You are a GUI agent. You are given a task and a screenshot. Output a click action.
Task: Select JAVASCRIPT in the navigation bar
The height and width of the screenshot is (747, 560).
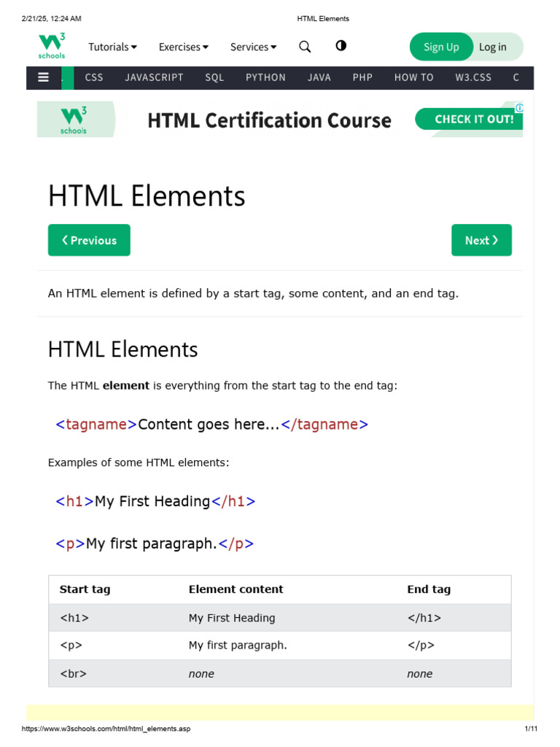[154, 77]
